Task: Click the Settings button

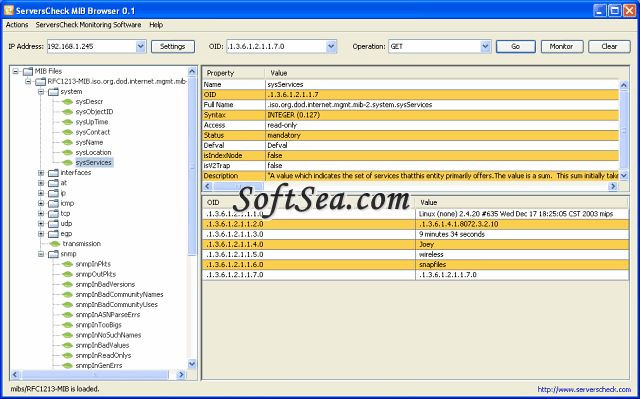Action: (173, 47)
